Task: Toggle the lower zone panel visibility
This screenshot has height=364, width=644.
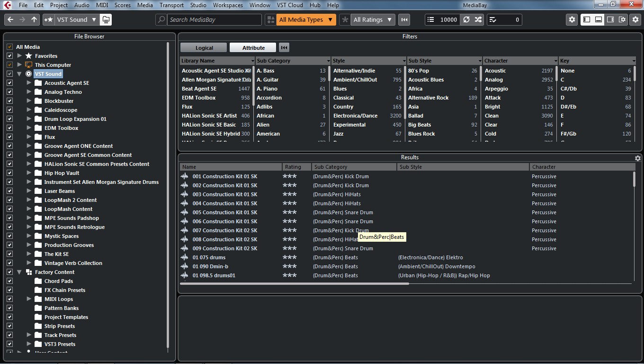Action: click(599, 19)
